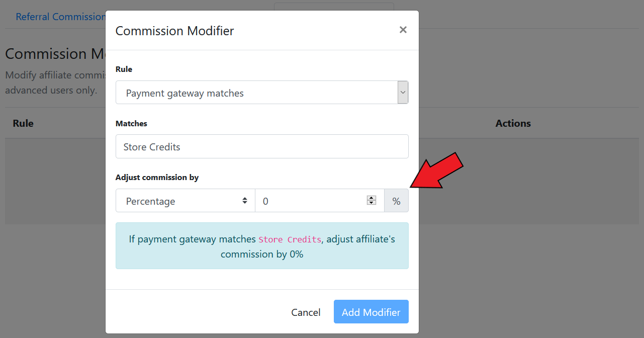Image resolution: width=644 pixels, height=338 pixels.
Task: Click the Matches field label
Action: (131, 123)
